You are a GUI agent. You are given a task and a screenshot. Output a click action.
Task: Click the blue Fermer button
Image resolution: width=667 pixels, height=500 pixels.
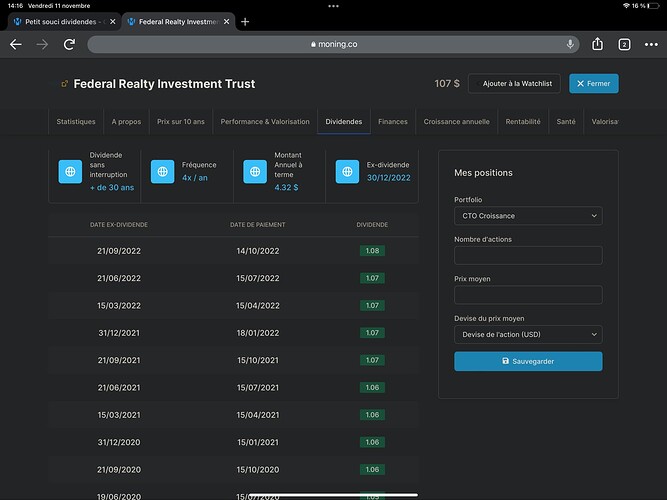tap(594, 84)
